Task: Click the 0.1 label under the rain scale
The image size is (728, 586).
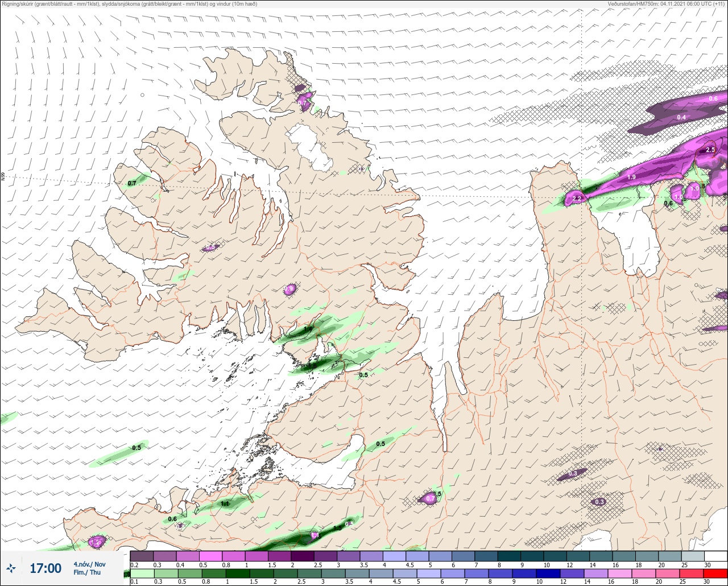Action: coord(133,582)
